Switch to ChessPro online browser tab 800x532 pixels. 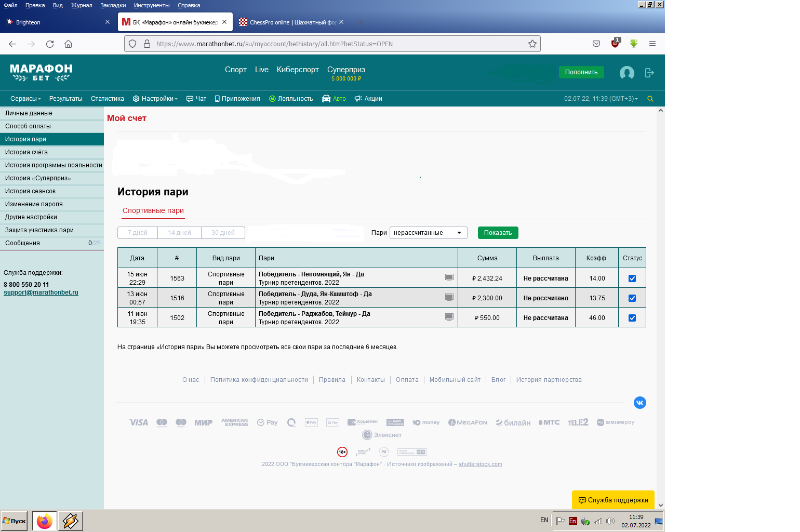[288, 22]
